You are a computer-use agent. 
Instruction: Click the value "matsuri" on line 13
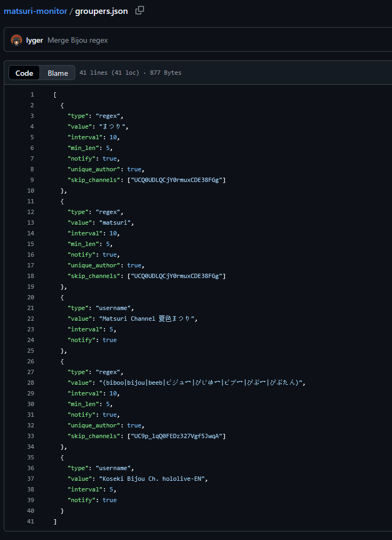pyautogui.click(x=115, y=223)
